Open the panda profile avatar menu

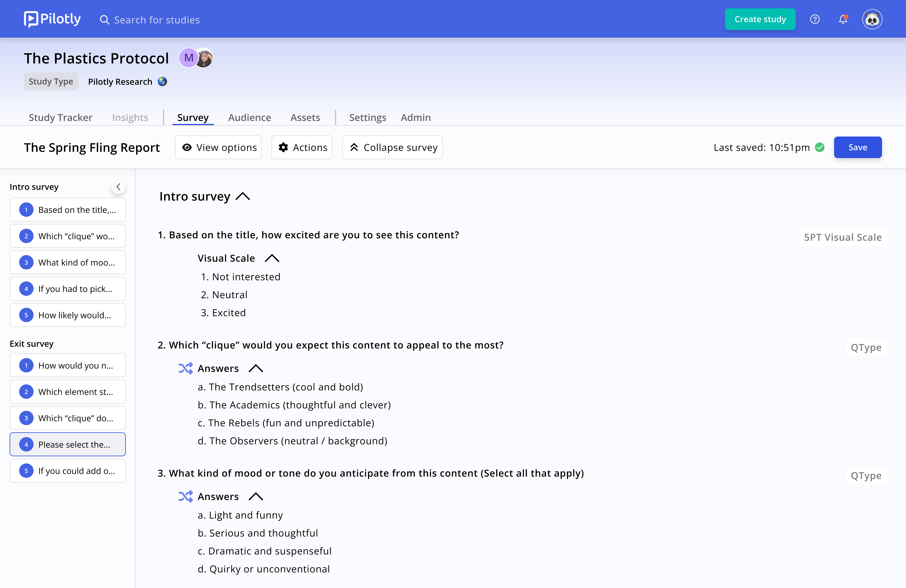click(872, 19)
